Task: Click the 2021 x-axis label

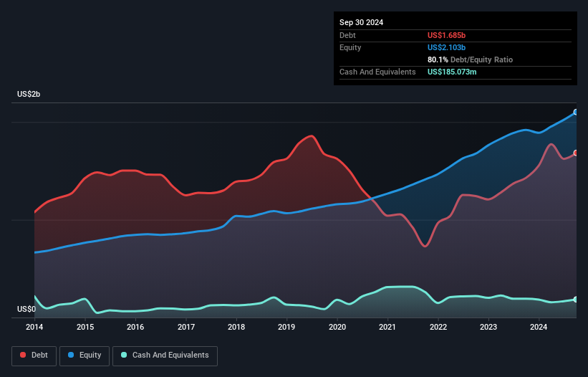Action: 387,327
